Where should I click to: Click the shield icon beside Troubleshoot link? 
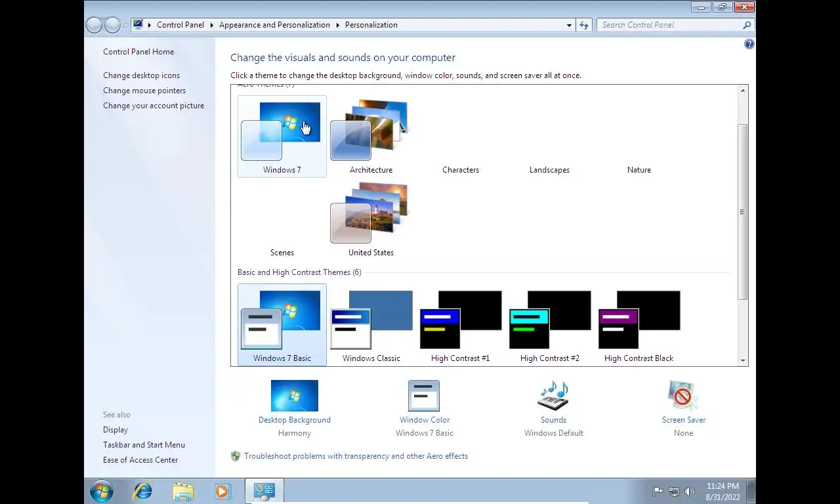point(236,456)
